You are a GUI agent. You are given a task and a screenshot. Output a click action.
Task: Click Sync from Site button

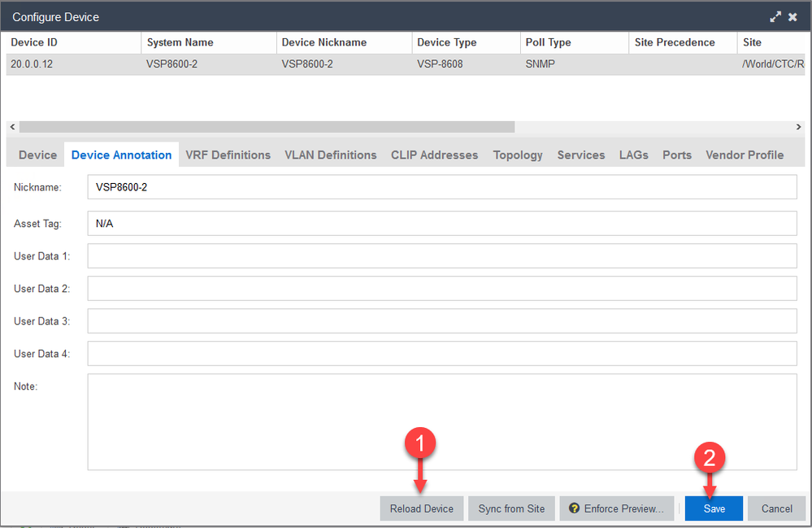(511, 508)
